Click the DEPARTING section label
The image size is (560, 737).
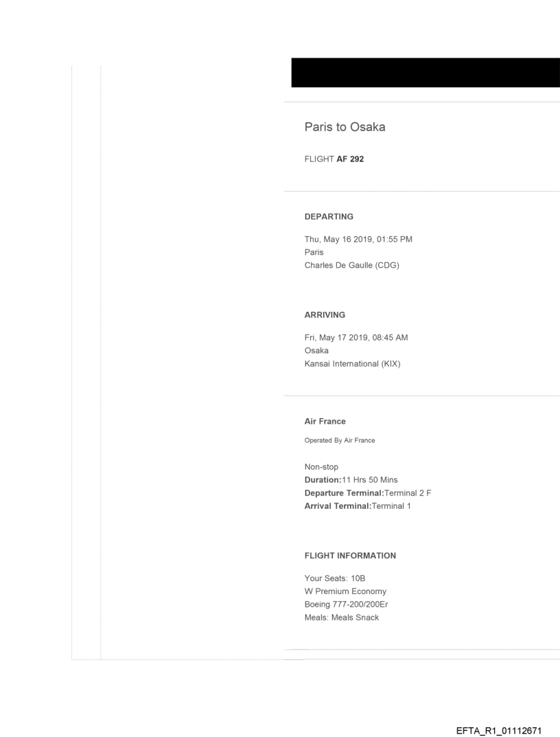tap(329, 216)
